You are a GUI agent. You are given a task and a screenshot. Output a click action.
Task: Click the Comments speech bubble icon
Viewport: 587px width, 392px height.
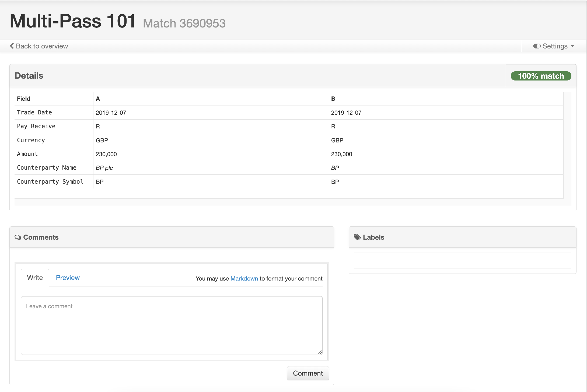[x=18, y=237]
